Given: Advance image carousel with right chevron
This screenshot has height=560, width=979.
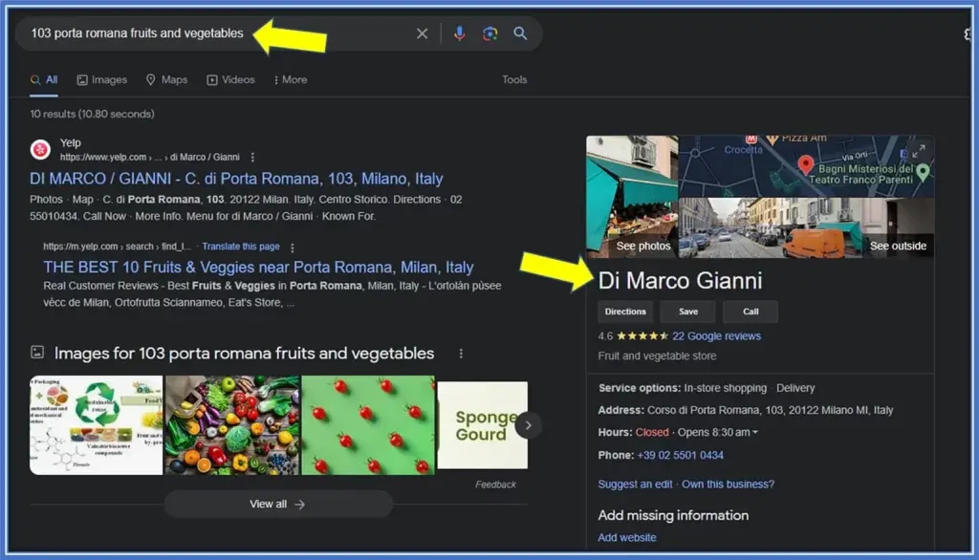Looking at the screenshot, I should [x=528, y=426].
